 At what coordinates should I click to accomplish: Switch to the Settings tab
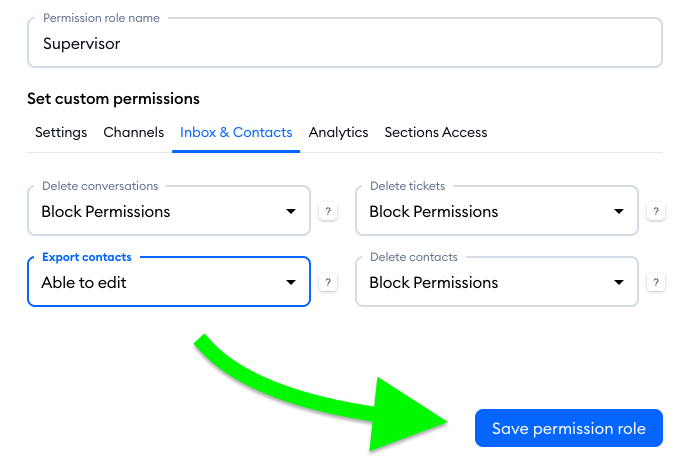61,132
